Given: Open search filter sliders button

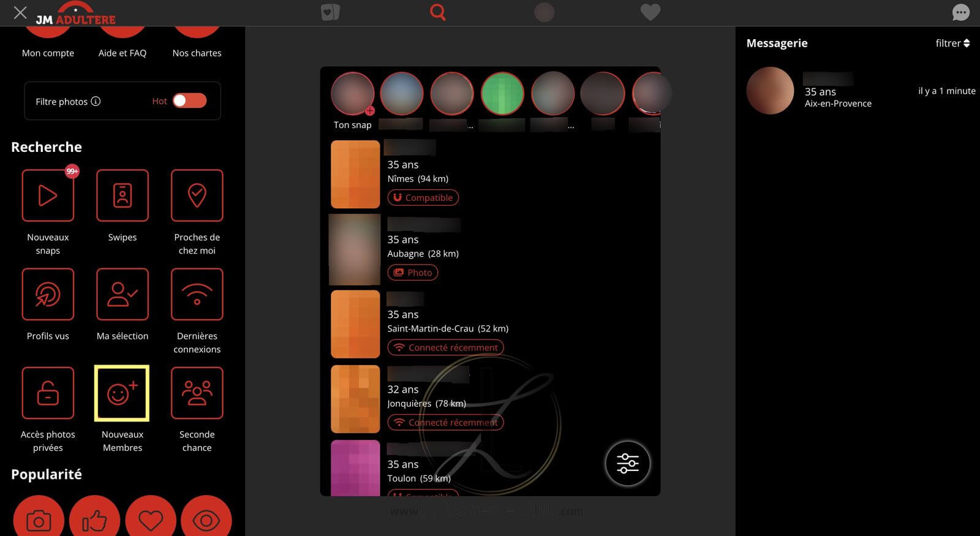Looking at the screenshot, I should click(x=628, y=463).
